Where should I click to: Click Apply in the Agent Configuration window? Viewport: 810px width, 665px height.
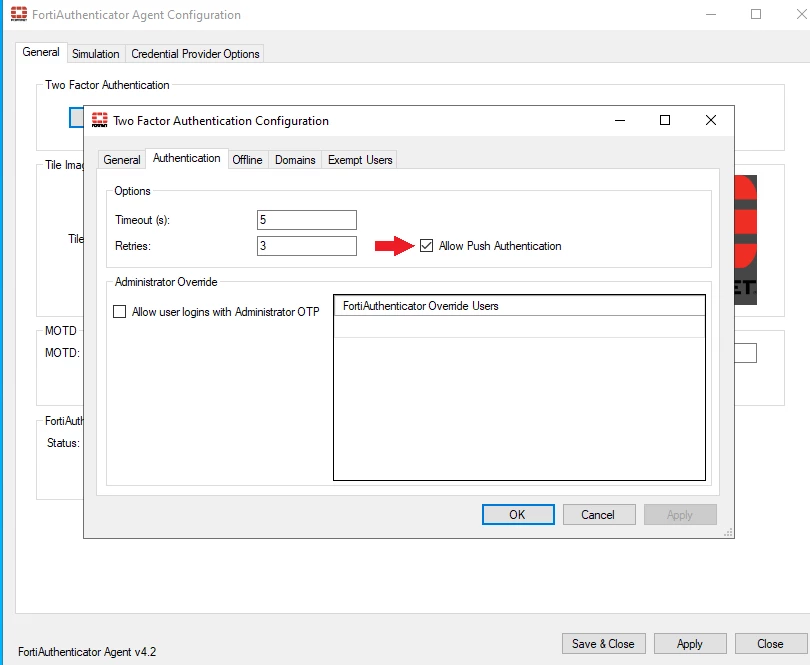pyautogui.click(x=690, y=644)
